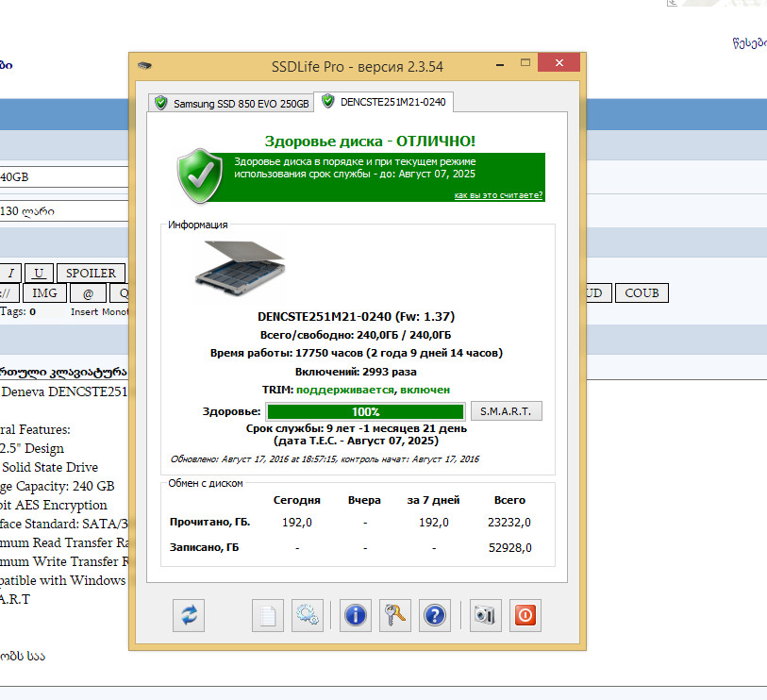Click 'Включений: 2993 раза' text
This screenshot has height=700, width=767.
pyautogui.click(x=356, y=372)
